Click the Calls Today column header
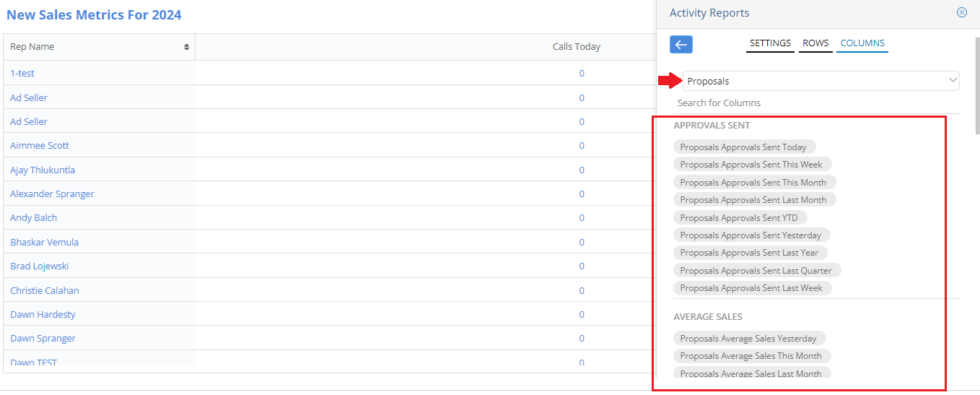The height and width of the screenshot is (395, 980). tap(577, 47)
